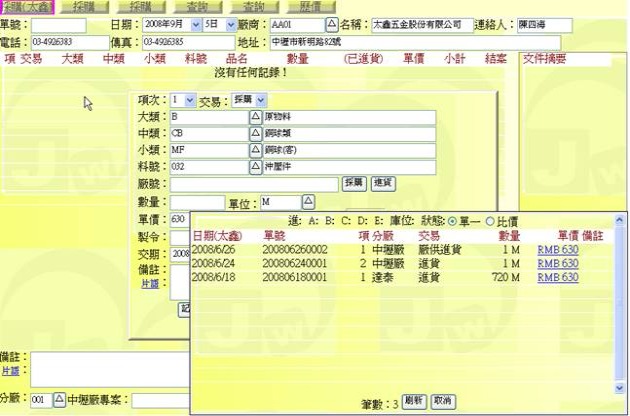Open the 小類 lookup triangle icon

click(254, 149)
